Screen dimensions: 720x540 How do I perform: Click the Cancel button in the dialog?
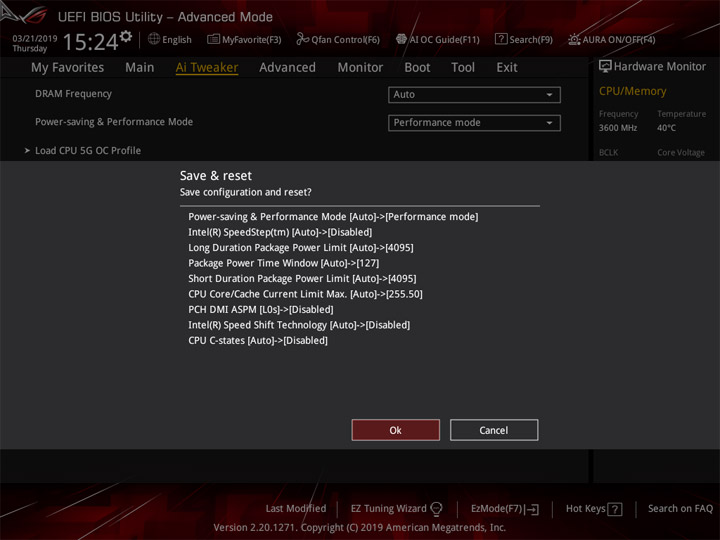pyautogui.click(x=494, y=430)
